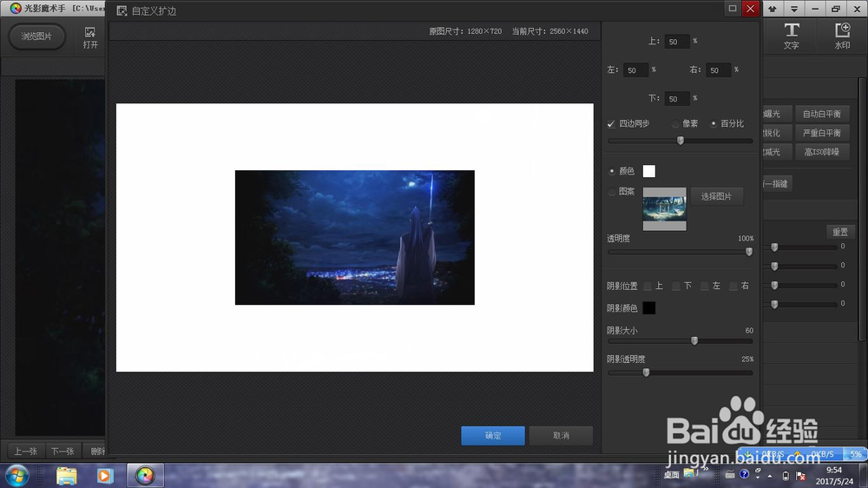Click the 桌面 toolbar on taskbar
The height and width of the screenshot is (488, 868).
671,475
